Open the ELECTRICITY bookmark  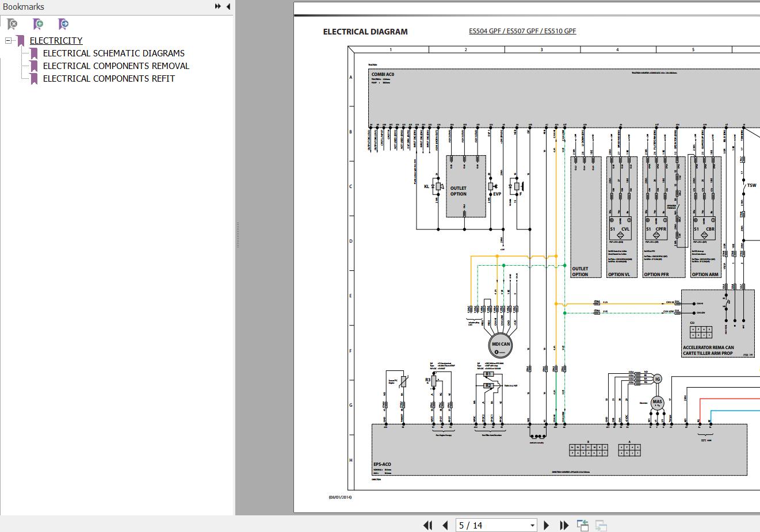coord(56,40)
